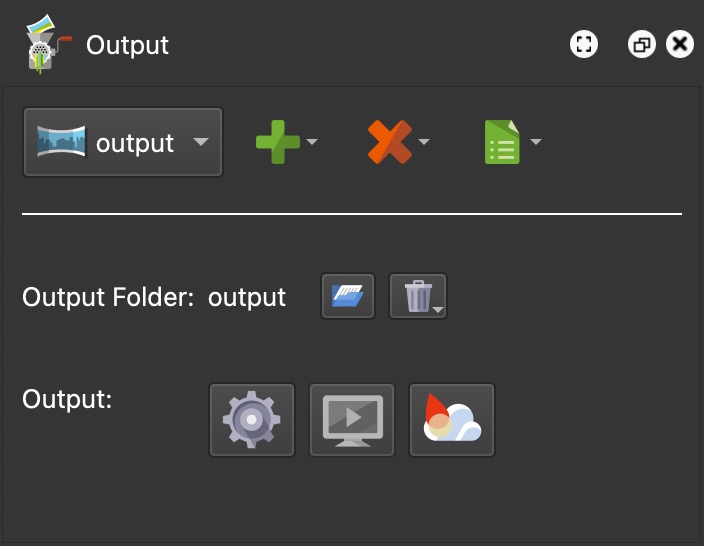Expand the arrow beside the green plus

click(312, 142)
